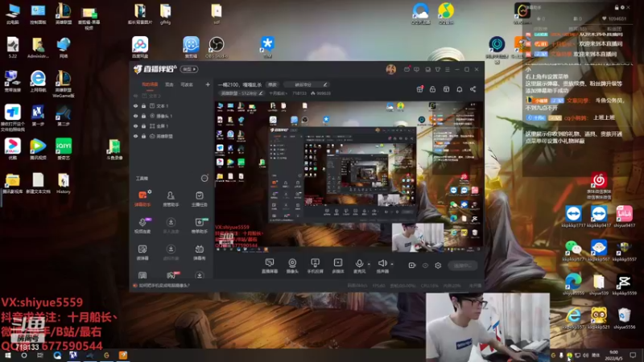Click the layout grid icon in header
Screen dimensions: 644x362
pos(446,89)
